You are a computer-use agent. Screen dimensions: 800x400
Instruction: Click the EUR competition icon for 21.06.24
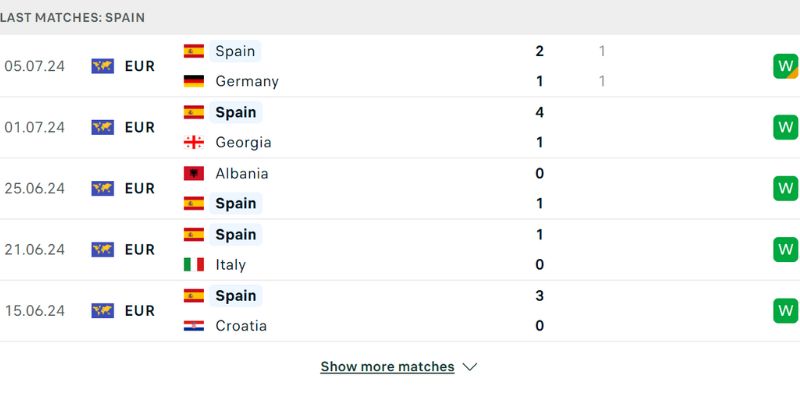click(102, 249)
